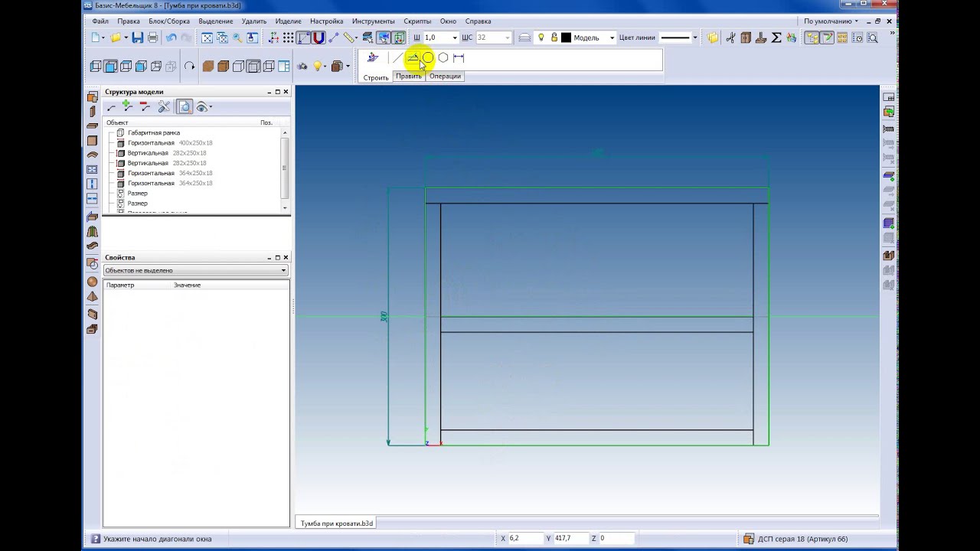This screenshot has height=551, width=980.
Task: Close the Структура модели panel
Action: [x=286, y=92]
